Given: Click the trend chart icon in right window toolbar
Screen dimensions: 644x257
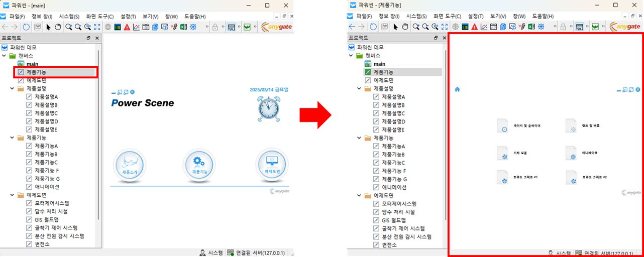Looking at the screenshot, I should 483,27.
